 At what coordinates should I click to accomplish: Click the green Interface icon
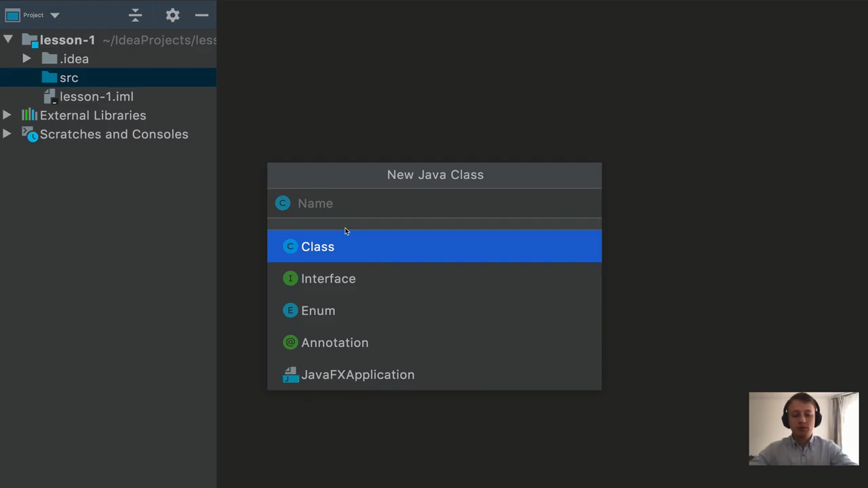pyautogui.click(x=290, y=279)
